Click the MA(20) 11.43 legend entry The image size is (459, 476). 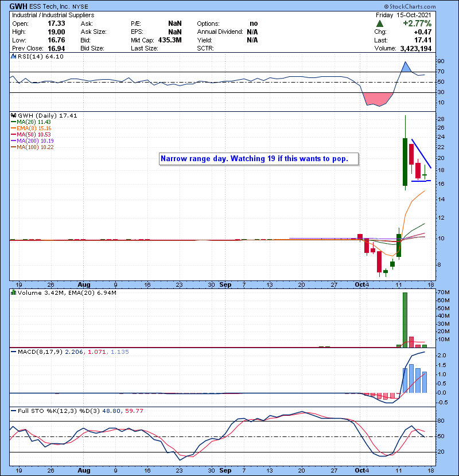[31, 122]
